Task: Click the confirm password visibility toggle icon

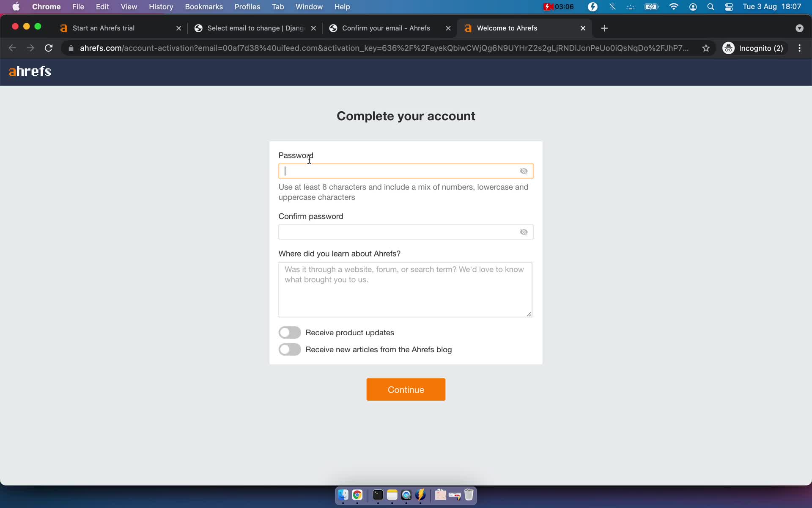Action: pyautogui.click(x=524, y=232)
